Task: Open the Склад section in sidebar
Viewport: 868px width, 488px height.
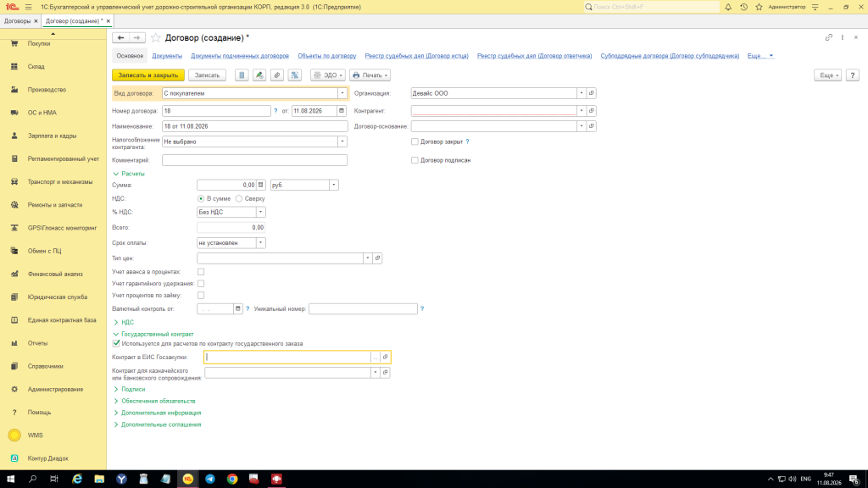Action: [36, 66]
